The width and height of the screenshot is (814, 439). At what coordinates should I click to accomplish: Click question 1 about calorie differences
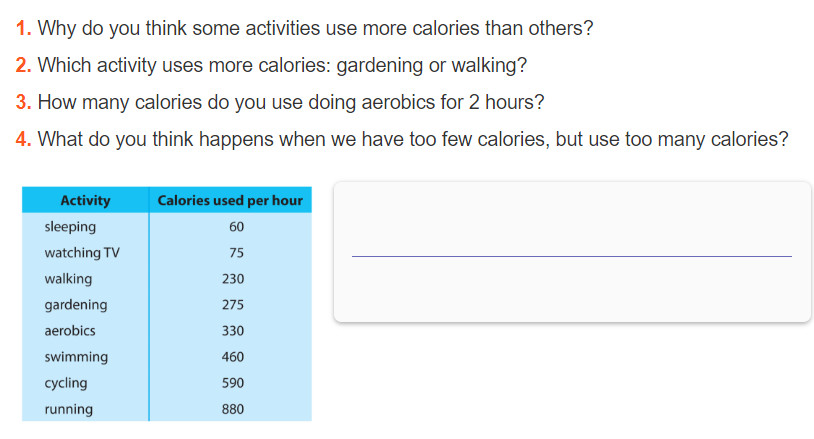[x=305, y=28]
